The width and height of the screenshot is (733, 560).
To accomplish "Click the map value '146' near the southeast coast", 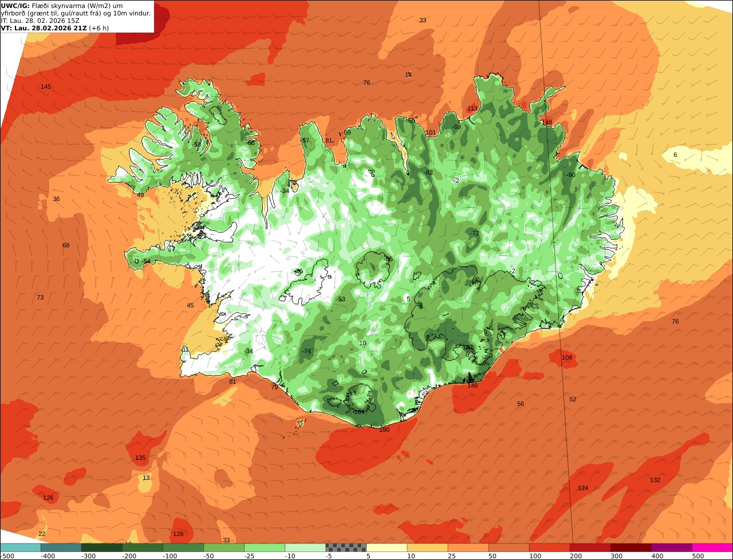I will 472,385.
